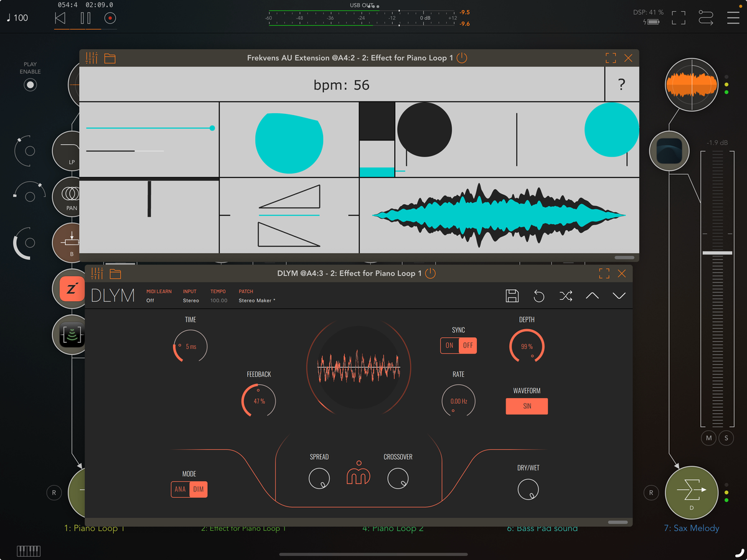Rewind to start in the transport bar
Image resolution: width=747 pixels, height=560 pixels.
coord(60,17)
